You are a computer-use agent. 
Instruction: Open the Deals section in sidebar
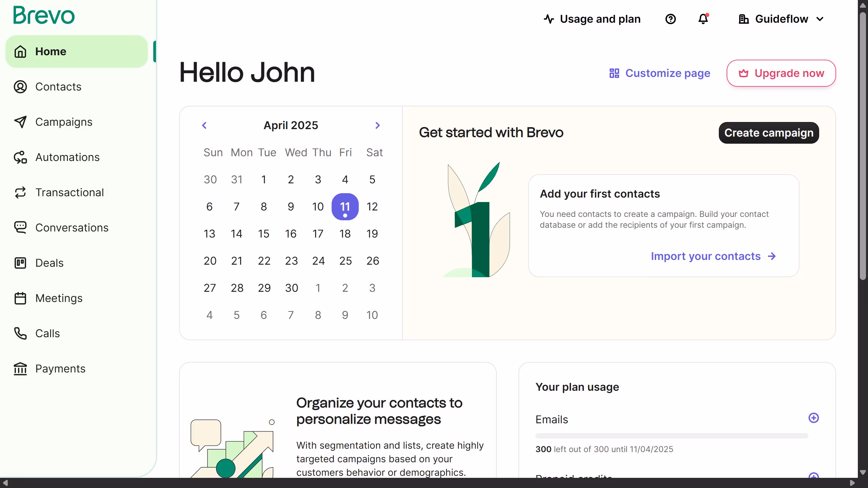click(50, 263)
